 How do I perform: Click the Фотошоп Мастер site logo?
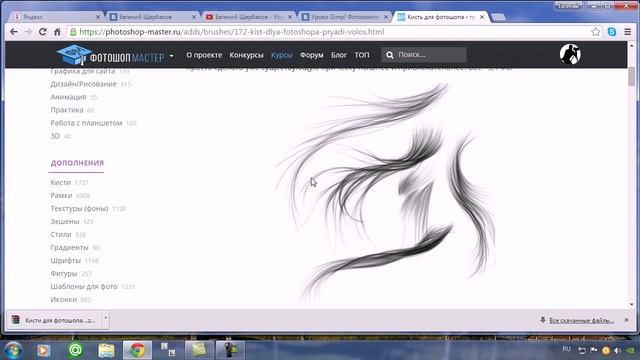(110, 55)
